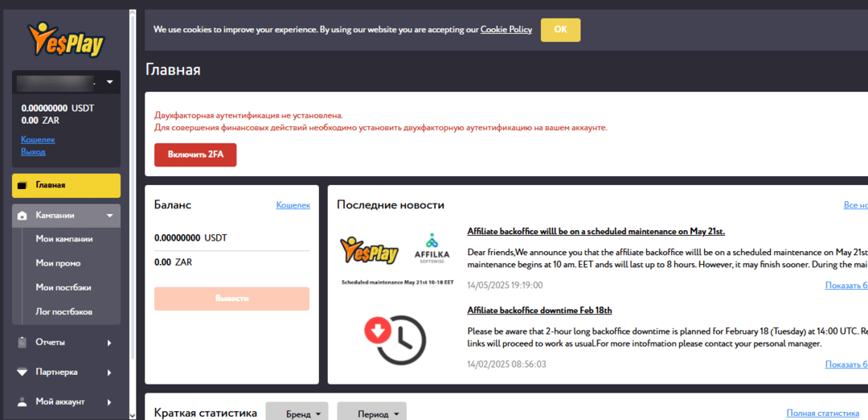Image resolution: width=868 pixels, height=420 pixels.
Task: Show more for Feb 18th news
Action: (846, 364)
